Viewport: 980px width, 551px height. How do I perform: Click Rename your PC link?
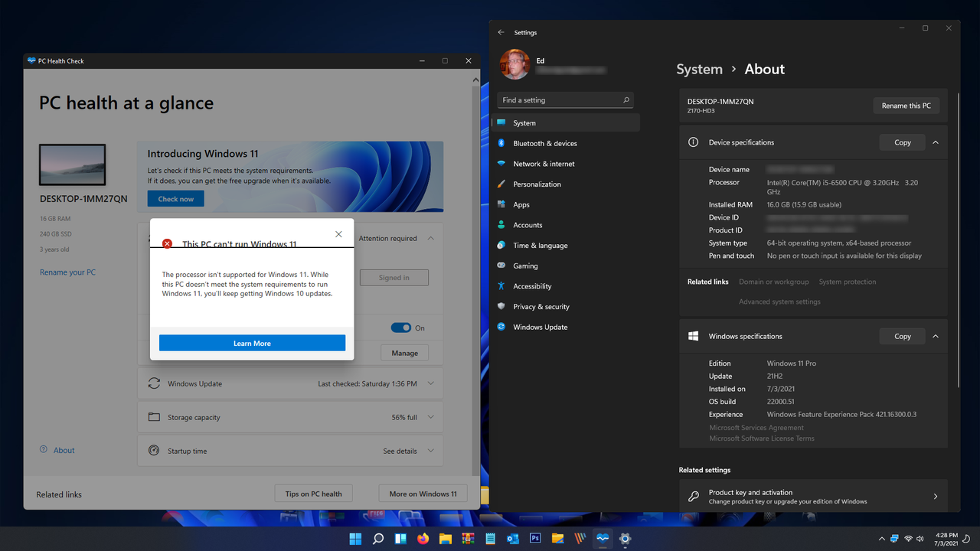pos(67,272)
